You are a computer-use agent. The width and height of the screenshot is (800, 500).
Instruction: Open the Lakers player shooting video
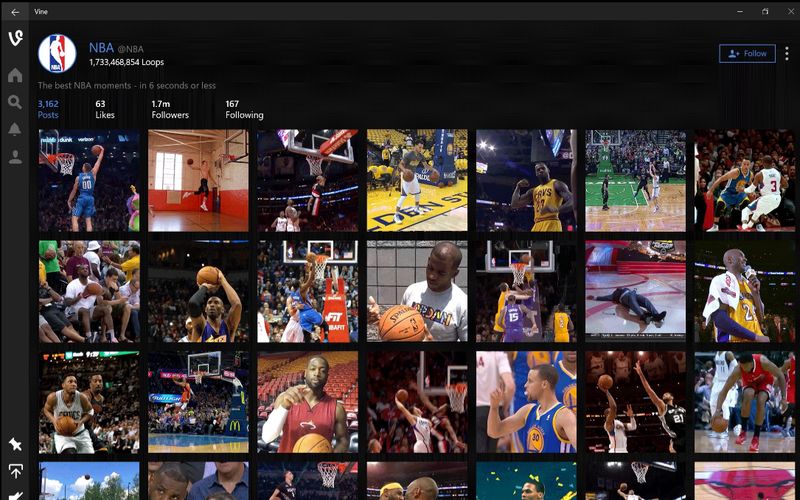coord(198,291)
